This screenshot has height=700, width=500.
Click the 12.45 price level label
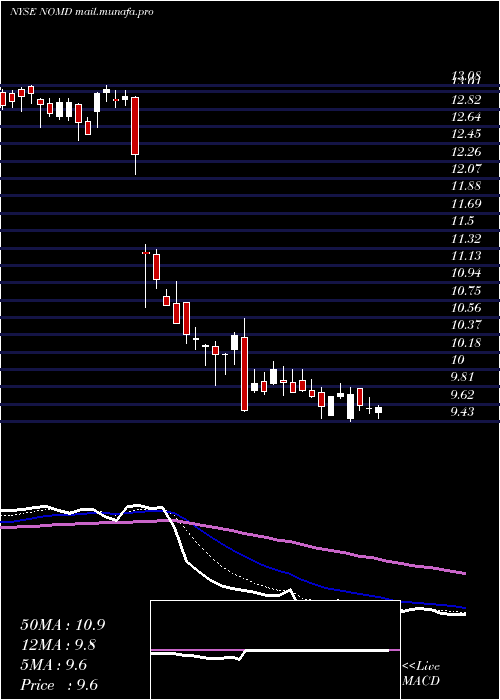coord(466,134)
